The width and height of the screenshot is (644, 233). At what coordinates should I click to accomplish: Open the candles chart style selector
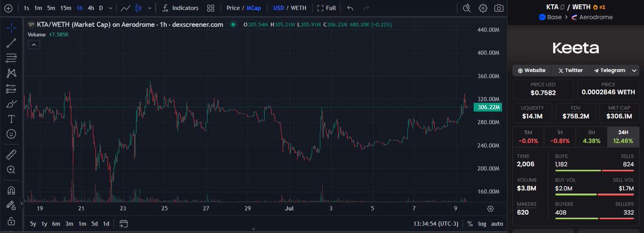(x=138, y=8)
